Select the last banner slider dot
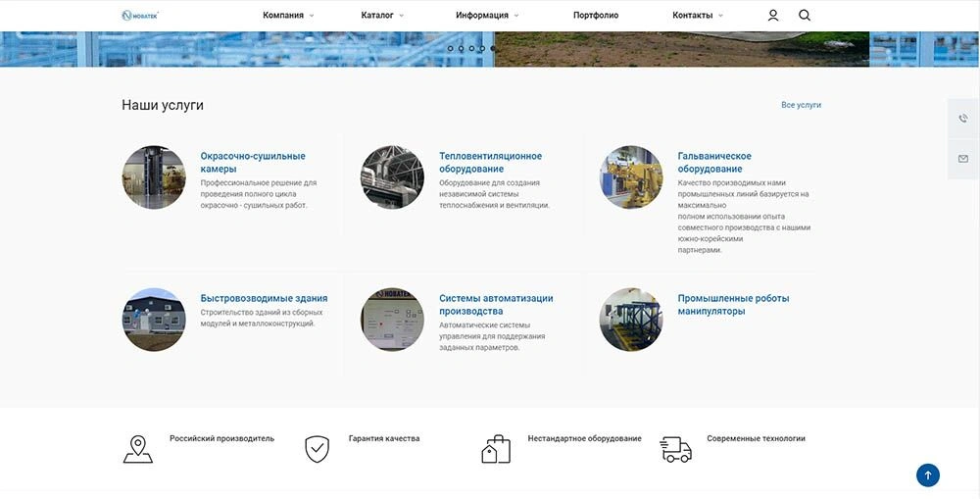Image resolution: width=980 pixels, height=499 pixels. (493, 47)
